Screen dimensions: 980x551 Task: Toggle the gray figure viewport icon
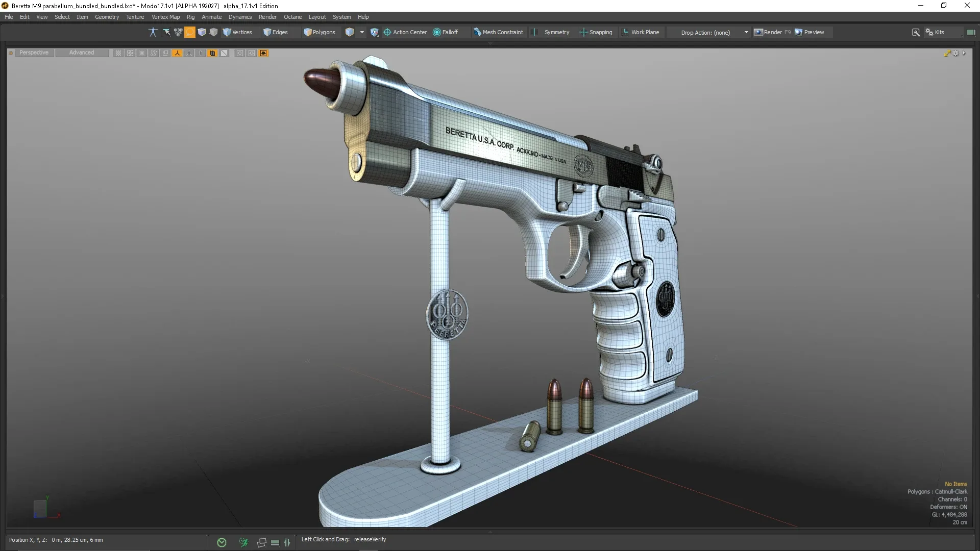(189, 53)
